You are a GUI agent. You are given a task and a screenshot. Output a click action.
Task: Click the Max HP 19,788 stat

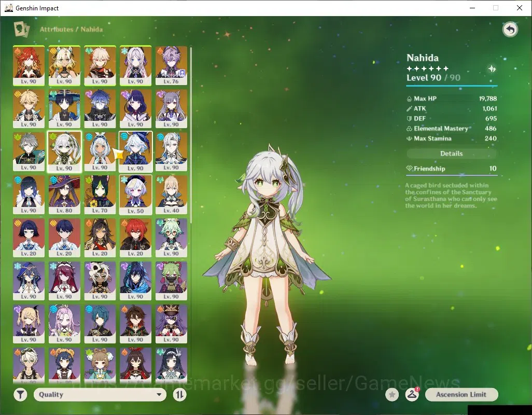(x=451, y=99)
